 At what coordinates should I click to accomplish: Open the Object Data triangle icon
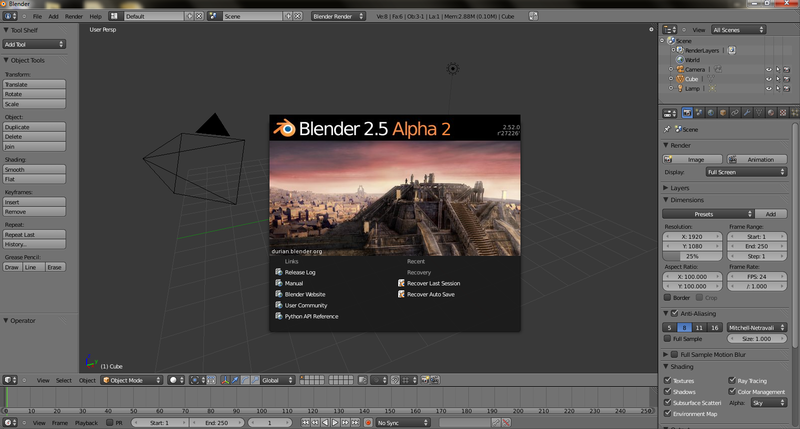click(759, 113)
